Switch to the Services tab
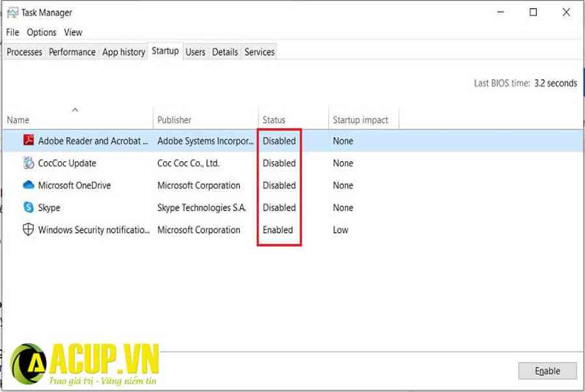 click(x=259, y=52)
